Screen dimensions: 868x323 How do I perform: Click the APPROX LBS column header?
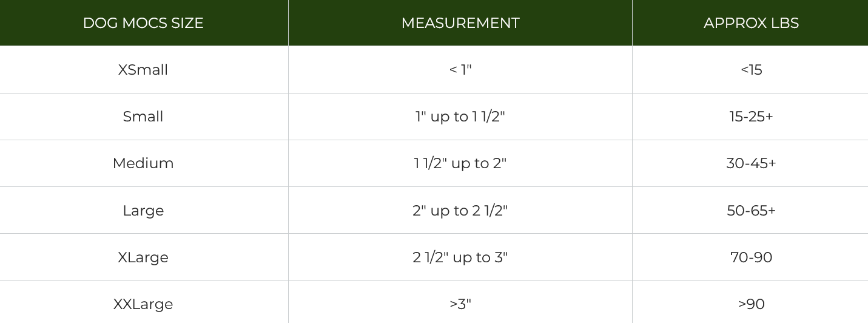[x=751, y=23]
